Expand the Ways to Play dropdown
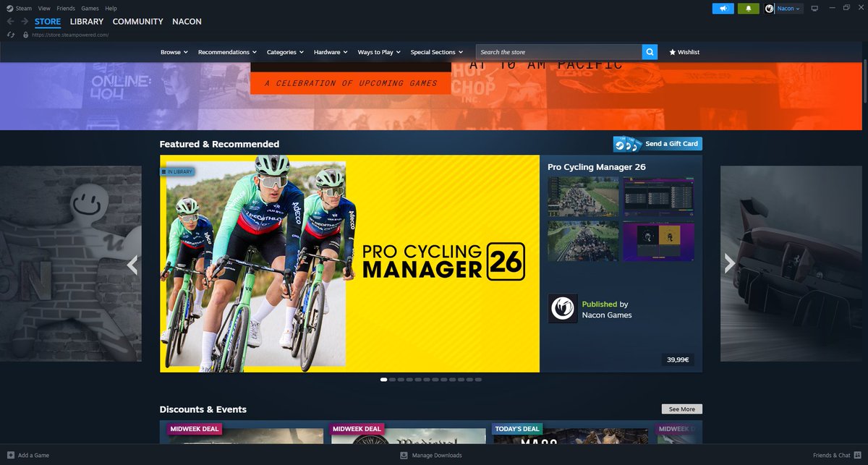868x465 pixels. coord(379,52)
